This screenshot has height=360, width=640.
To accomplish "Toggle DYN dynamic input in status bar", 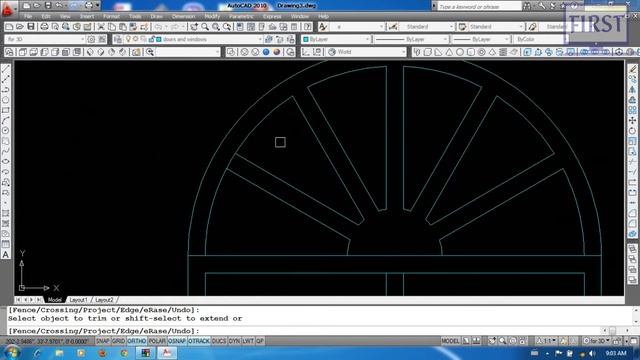I will click(234, 341).
